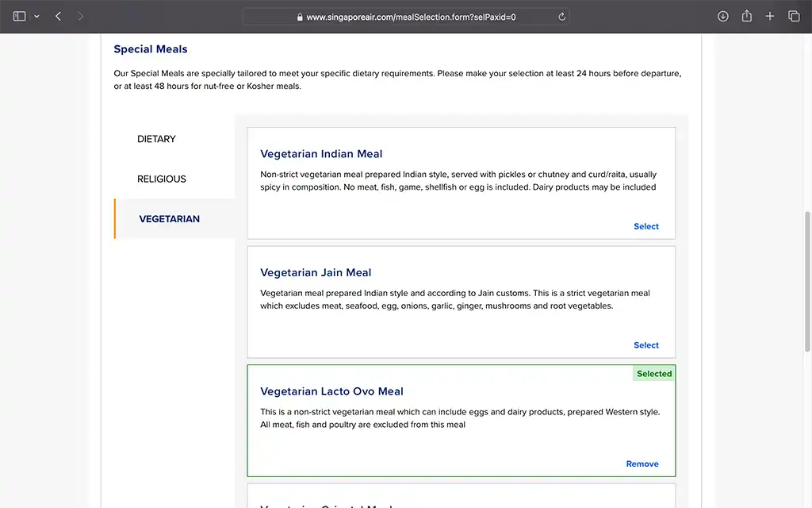Screen dimensions: 812x508
Task: Click the padlock icon in address bar
Action: (x=300, y=17)
